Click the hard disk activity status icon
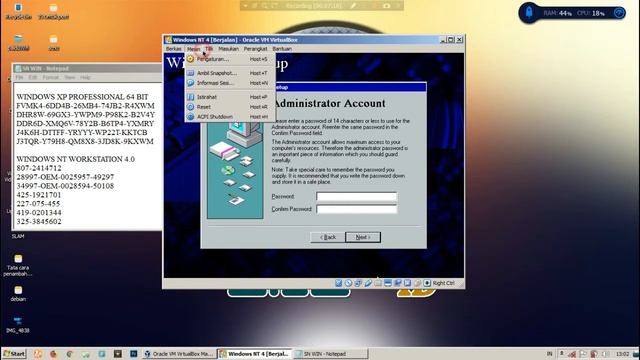 [338, 283]
